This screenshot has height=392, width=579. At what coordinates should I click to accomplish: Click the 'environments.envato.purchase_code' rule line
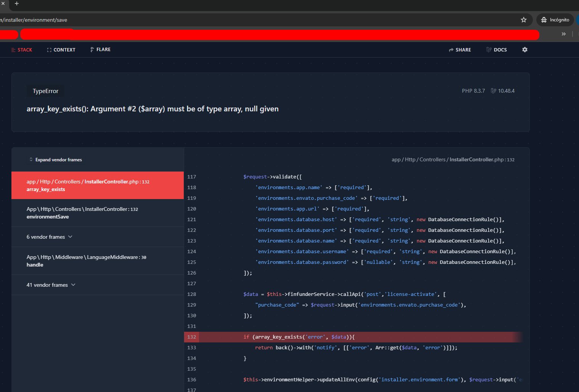(x=331, y=198)
